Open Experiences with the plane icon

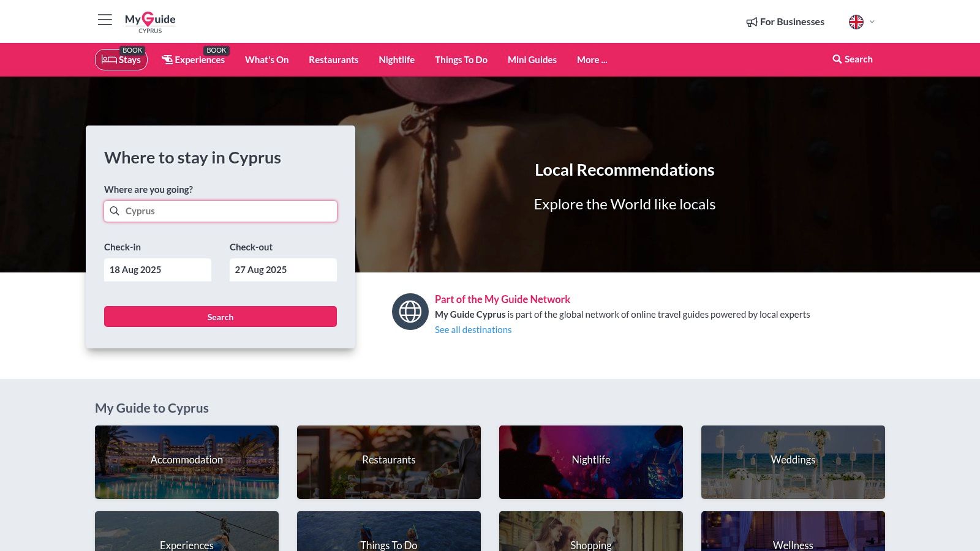point(194,60)
